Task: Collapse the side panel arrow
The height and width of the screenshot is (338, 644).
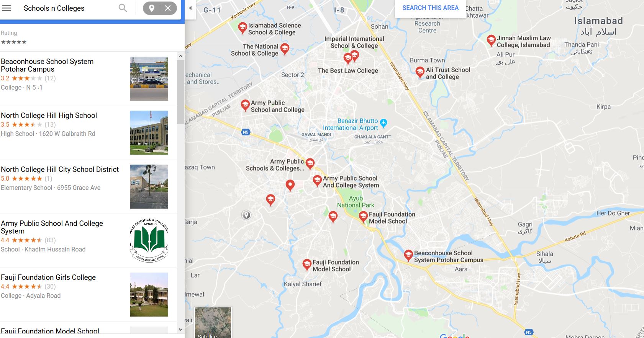Action: [190, 8]
